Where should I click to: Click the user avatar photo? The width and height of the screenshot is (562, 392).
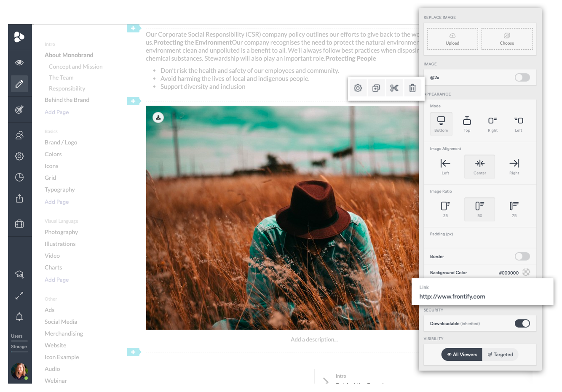point(19,371)
